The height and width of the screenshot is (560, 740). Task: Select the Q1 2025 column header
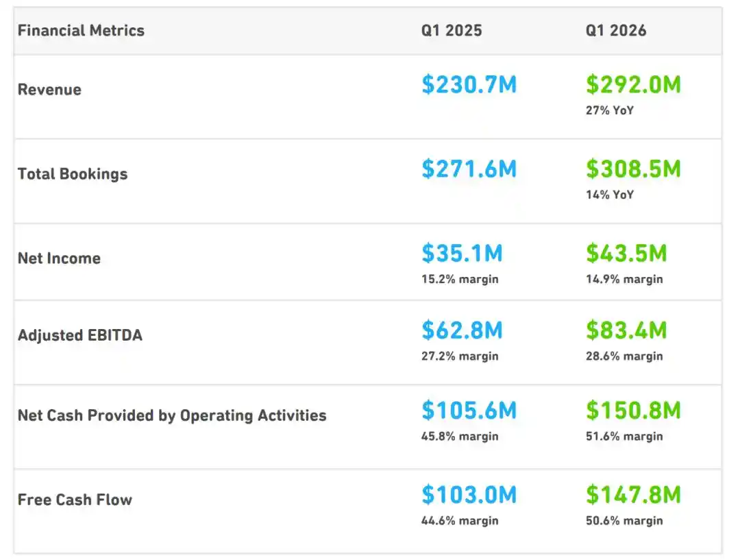coord(452,31)
